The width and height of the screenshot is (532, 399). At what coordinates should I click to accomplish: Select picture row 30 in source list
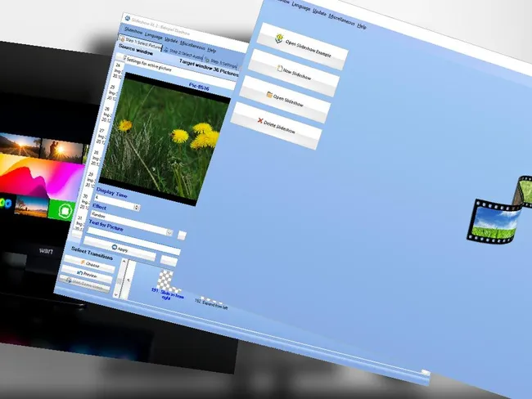coord(85,202)
